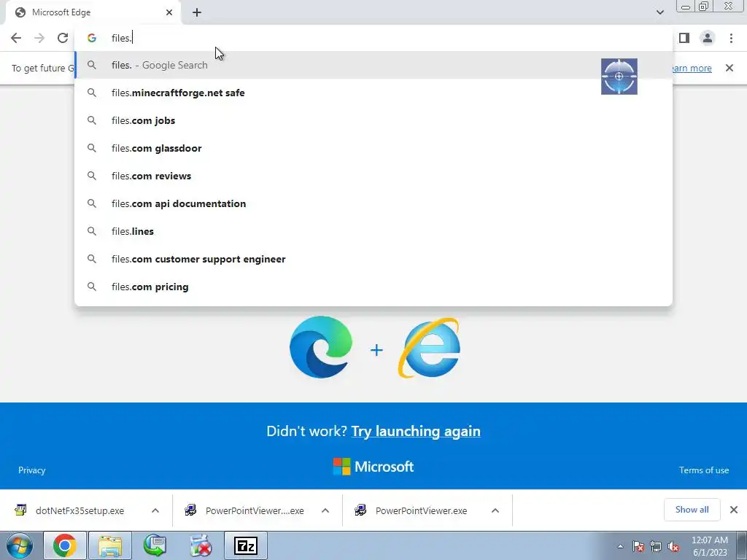Open the PowerPointViewer....exe download options chevron

click(x=325, y=510)
